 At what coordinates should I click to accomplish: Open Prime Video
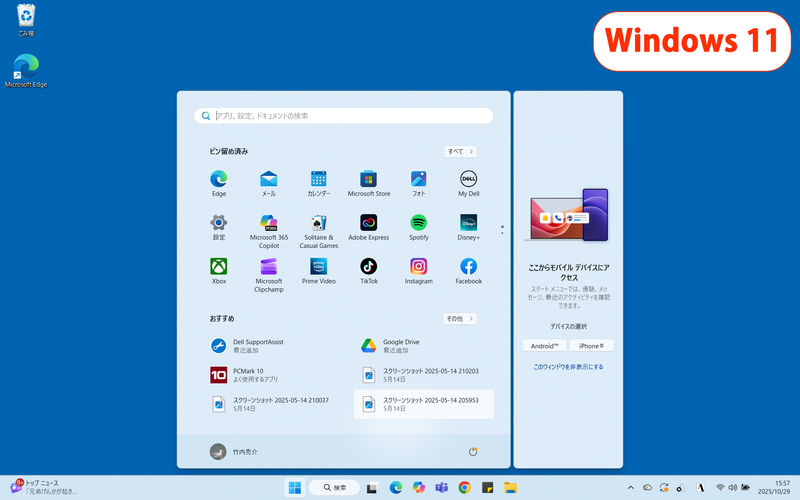(x=318, y=271)
